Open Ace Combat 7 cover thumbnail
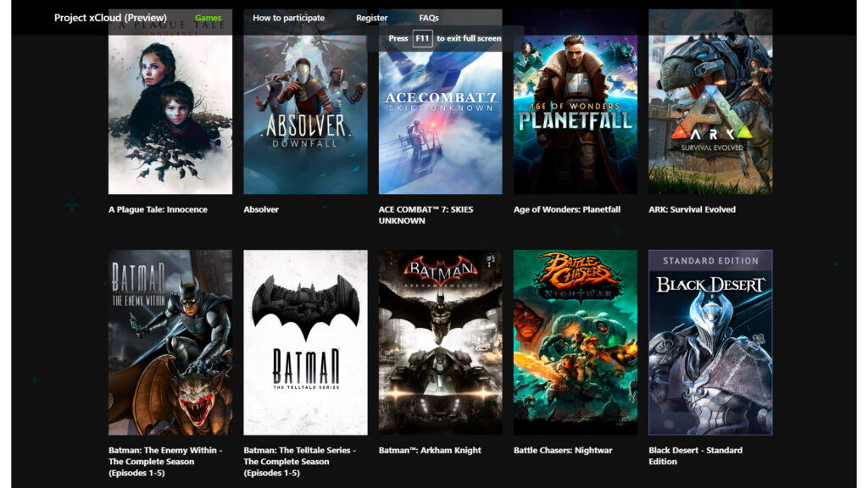 441,102
